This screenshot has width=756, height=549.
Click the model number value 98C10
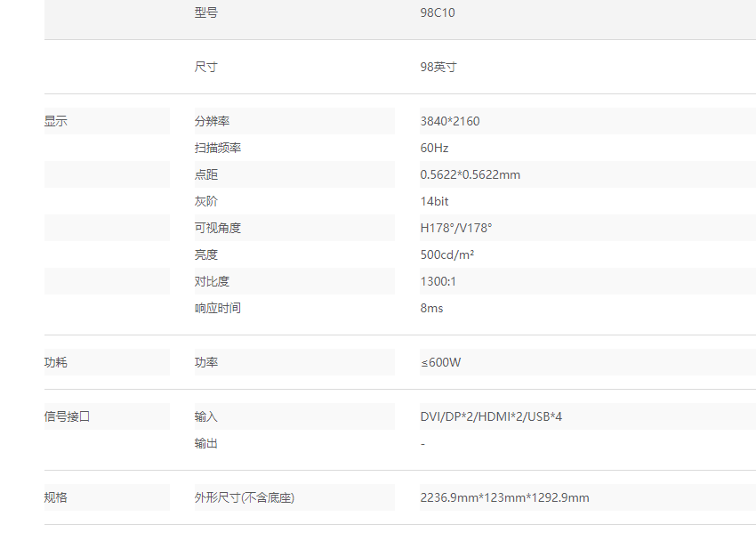438,13
